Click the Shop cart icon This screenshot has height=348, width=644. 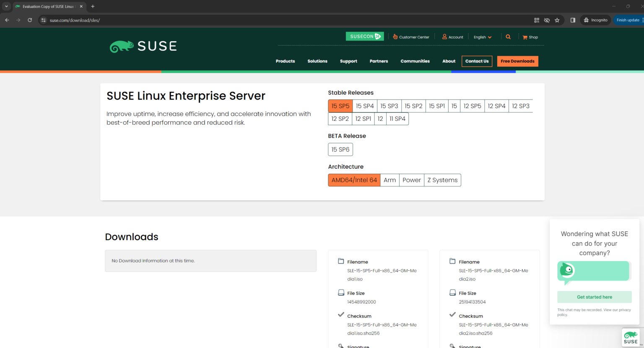click(524, 37)
